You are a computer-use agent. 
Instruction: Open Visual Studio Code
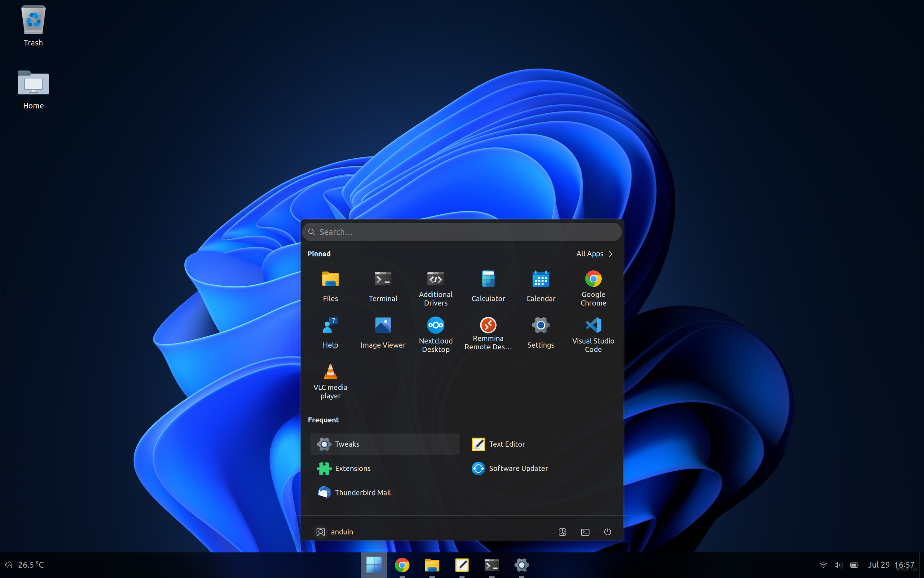pos(593,334)
